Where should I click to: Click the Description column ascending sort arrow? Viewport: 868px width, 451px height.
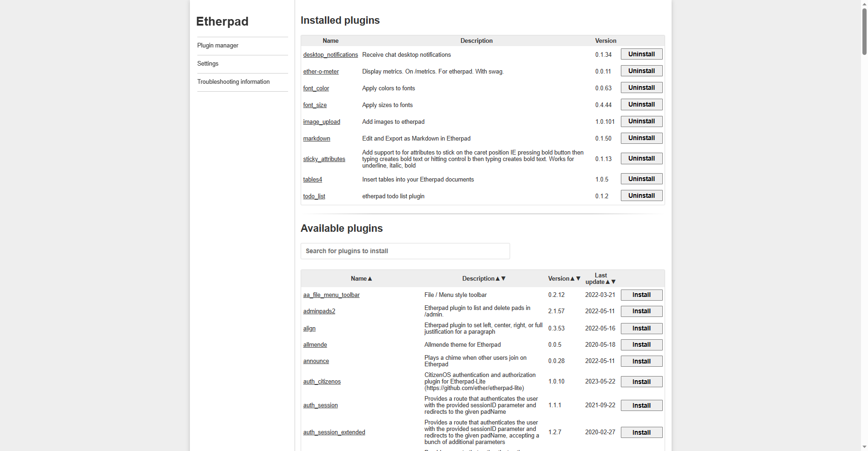point(498,279)
